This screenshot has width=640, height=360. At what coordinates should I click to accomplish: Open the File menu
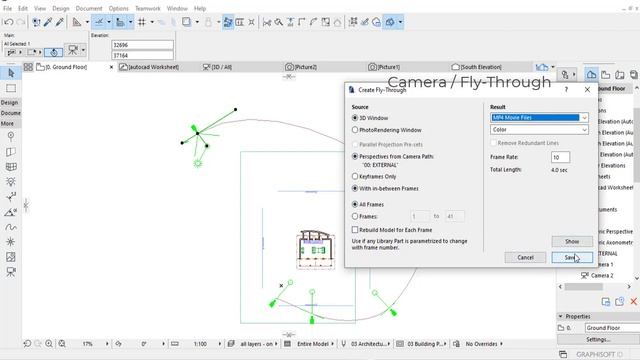pyautogui.click(x=7, y=8)
